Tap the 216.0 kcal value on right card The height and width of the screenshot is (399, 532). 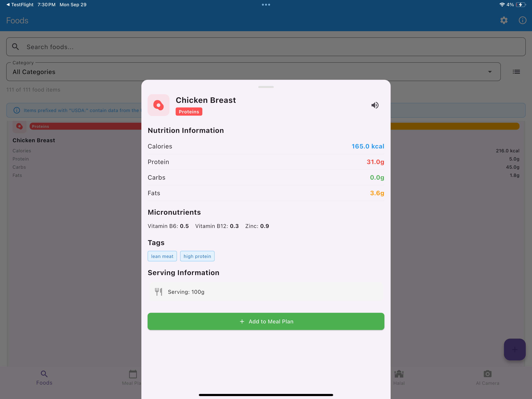tap(507, 151)
